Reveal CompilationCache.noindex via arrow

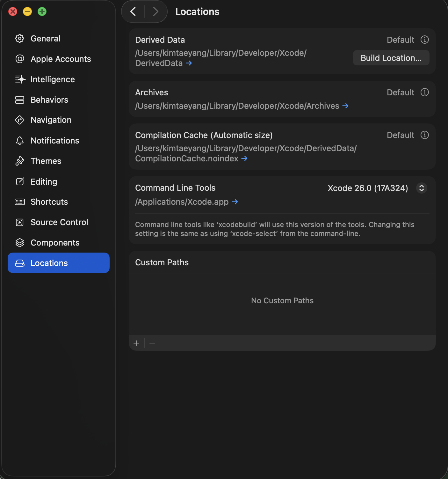coord(244,158)
